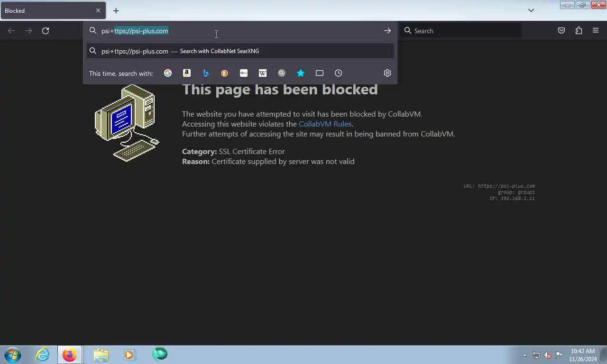Go forward one page
Image resolution: width=607 pixels, height=364 pixels.
click(x=28, y=31)
